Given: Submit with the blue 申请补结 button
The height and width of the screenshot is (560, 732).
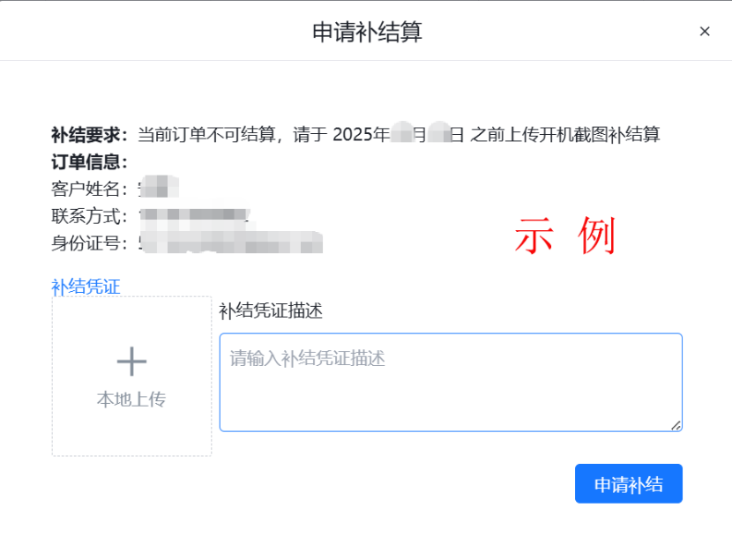Looking at the screenshot, I should 628,484.
